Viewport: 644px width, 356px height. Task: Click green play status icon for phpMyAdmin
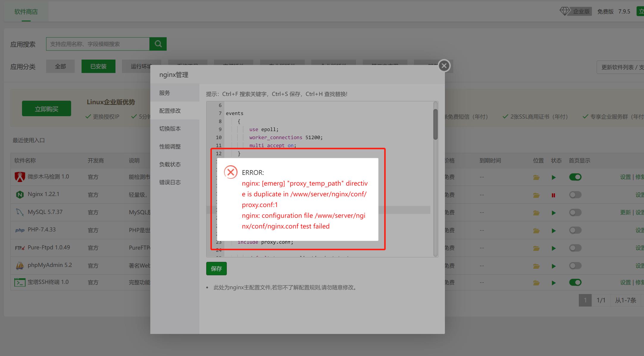554,266
